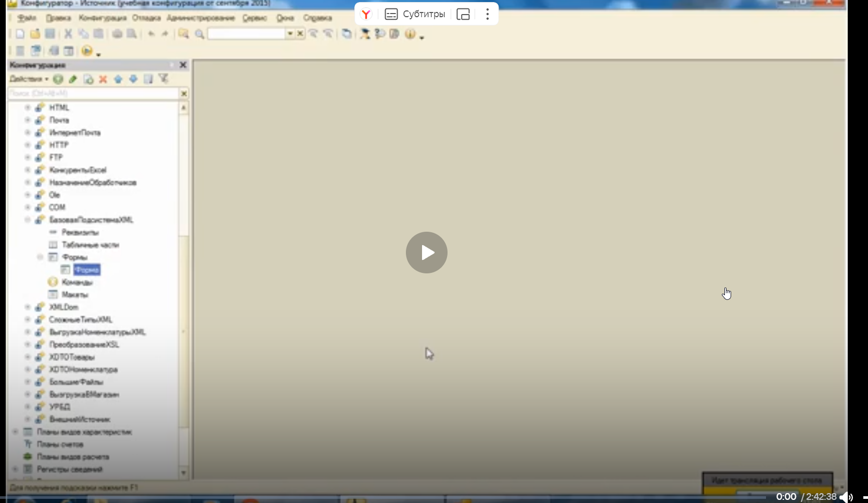Viewport: 868px width, 503px height.
Task: Open the Администрирование menu
Action: 200,18
